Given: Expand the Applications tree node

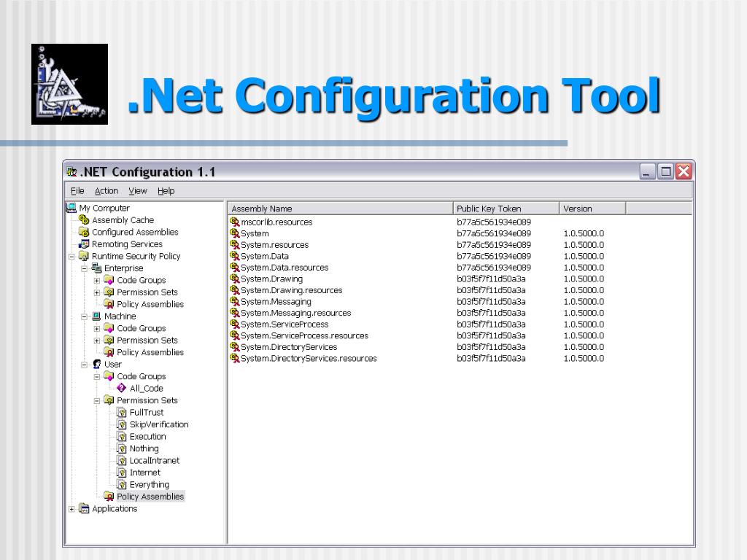Looking at the screenshot, I should click(71, 509).
